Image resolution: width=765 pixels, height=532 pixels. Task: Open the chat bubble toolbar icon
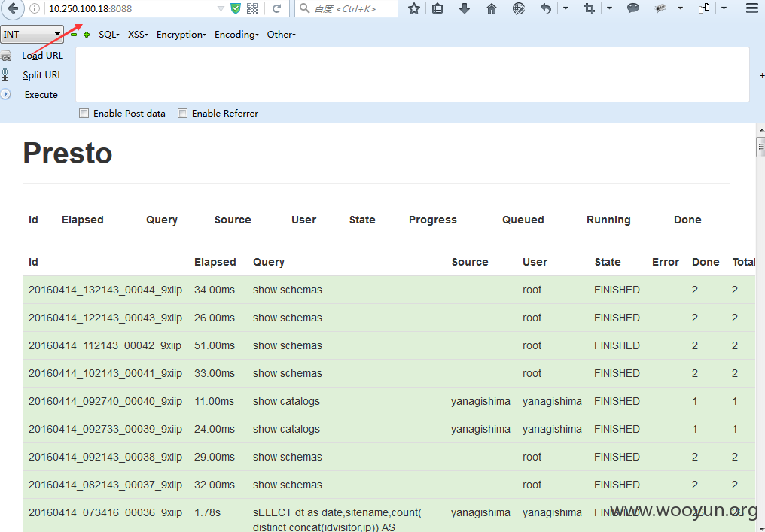(x=632, y=8)
